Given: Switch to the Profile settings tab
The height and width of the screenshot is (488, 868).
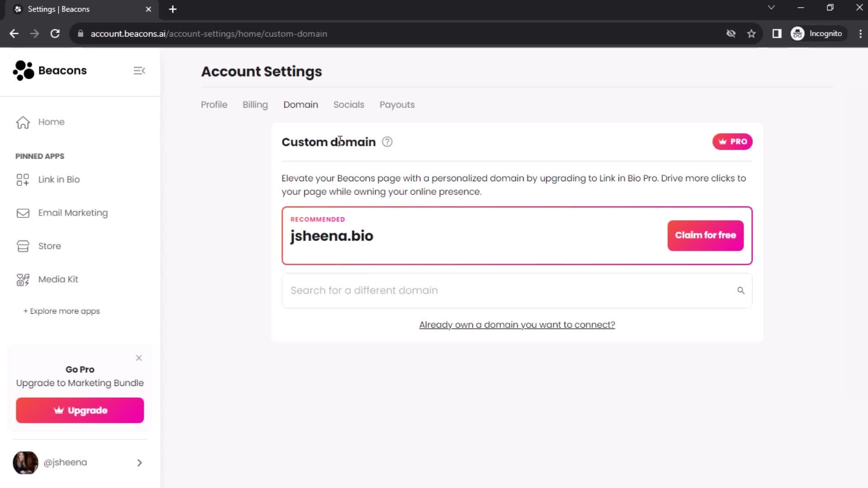Looking at the screenshot, I should (x=214, y=104).
